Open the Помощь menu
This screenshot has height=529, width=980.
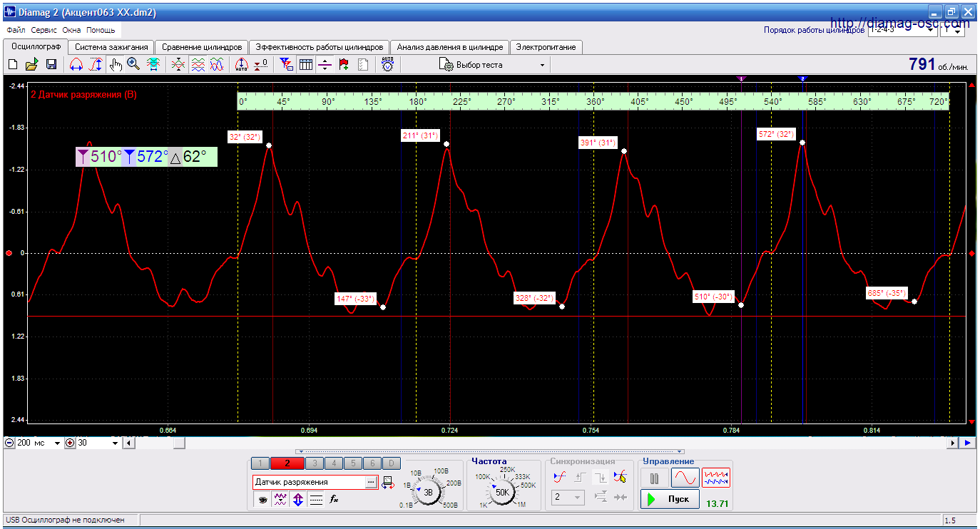101,31
